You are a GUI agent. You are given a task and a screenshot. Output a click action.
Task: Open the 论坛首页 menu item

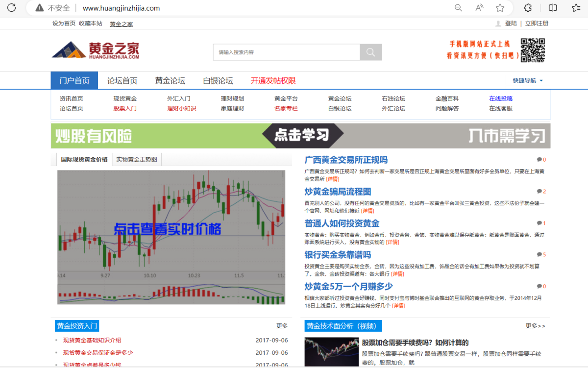coord(122,80)
